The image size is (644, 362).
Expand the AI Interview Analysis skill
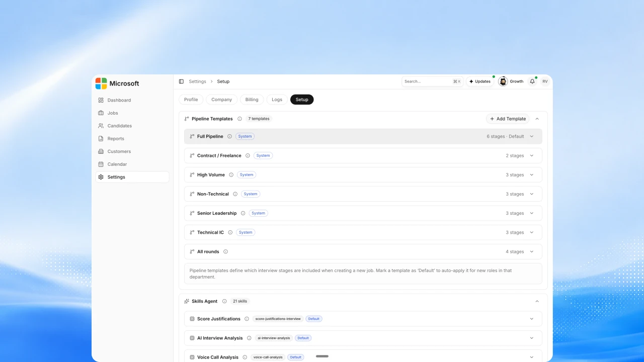coord(532,338)
